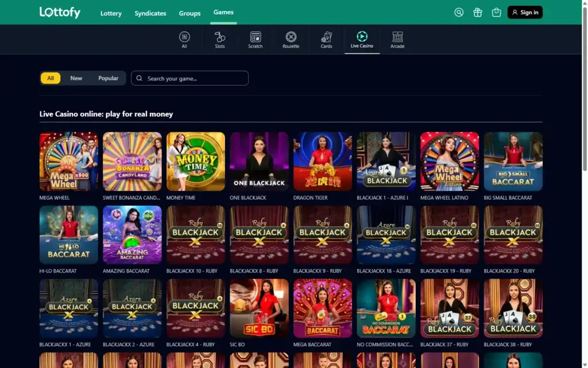Open the Sic Bo game thumbnail

(x=259, y=308)
